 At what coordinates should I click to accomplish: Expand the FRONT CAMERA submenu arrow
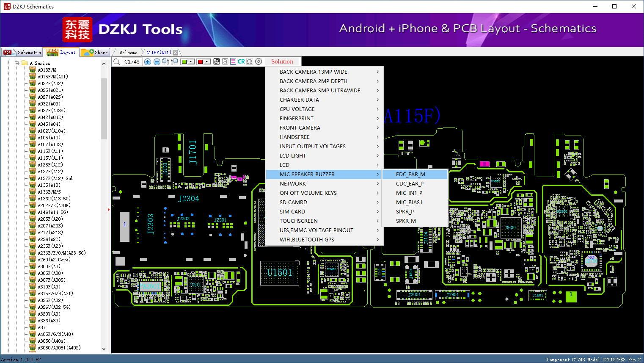click(378, 127)
